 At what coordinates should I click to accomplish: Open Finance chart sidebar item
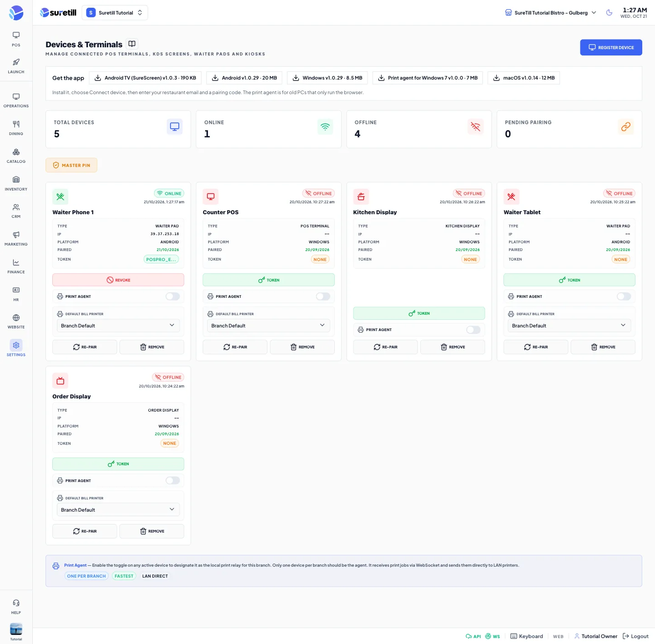[x=16, y=266]
